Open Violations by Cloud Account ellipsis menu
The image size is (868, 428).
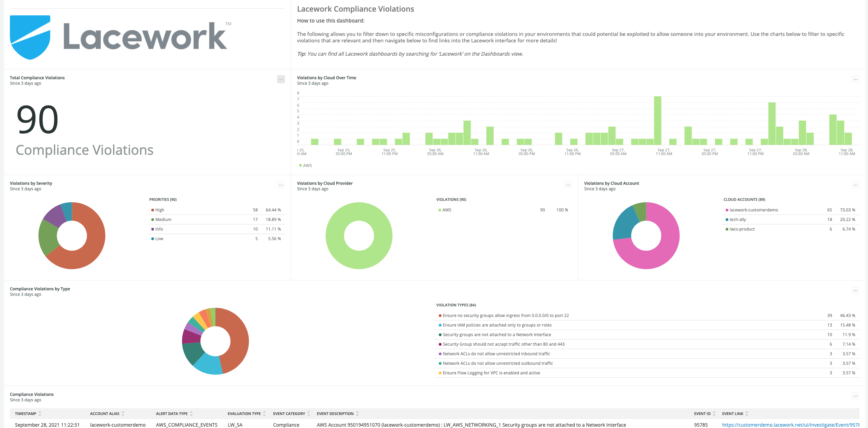855,185
